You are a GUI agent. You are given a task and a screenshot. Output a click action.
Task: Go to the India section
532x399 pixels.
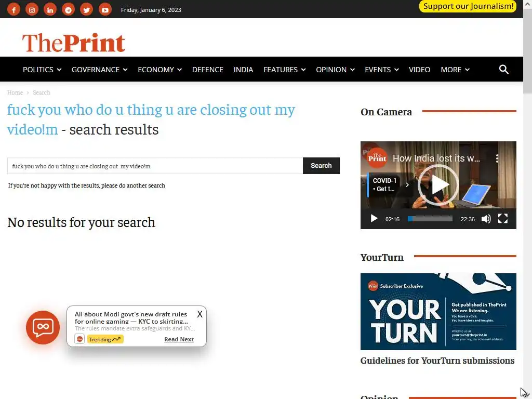[243, 70]
